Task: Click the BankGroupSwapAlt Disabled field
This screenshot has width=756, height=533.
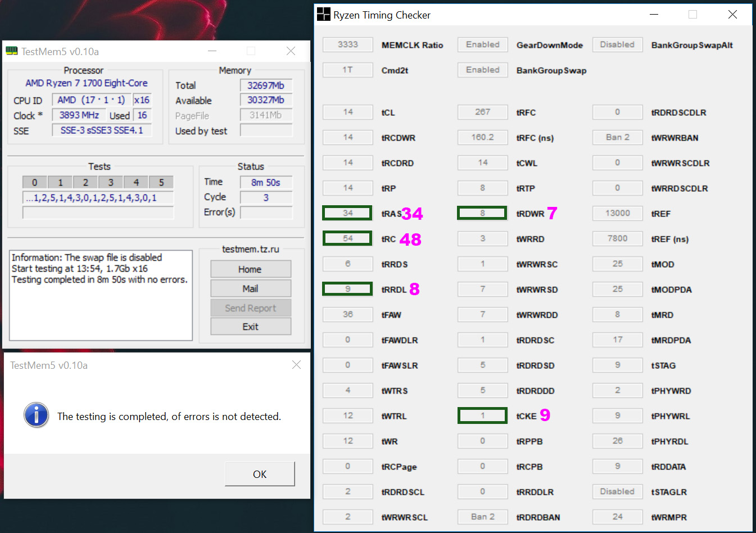Action: point(618,44)
